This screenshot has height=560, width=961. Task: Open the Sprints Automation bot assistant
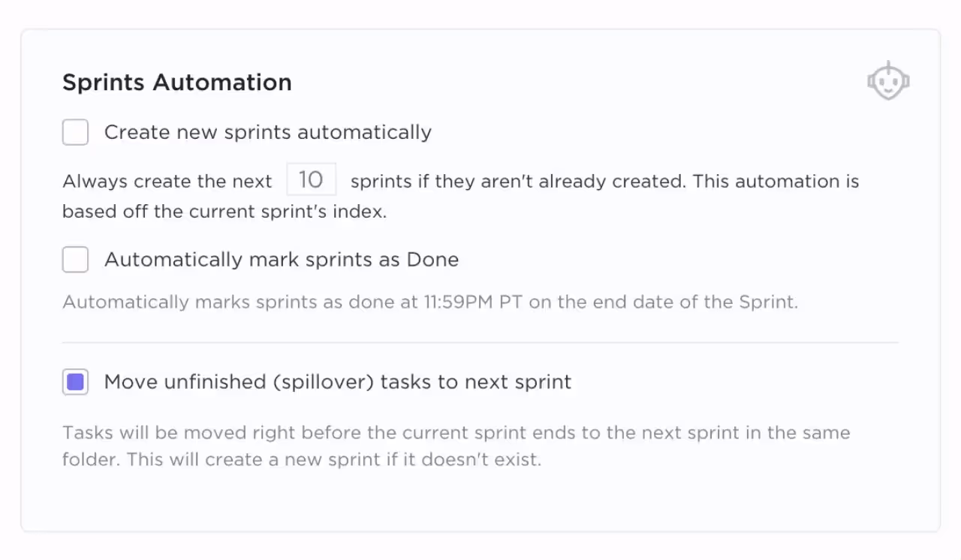point(888,80)
